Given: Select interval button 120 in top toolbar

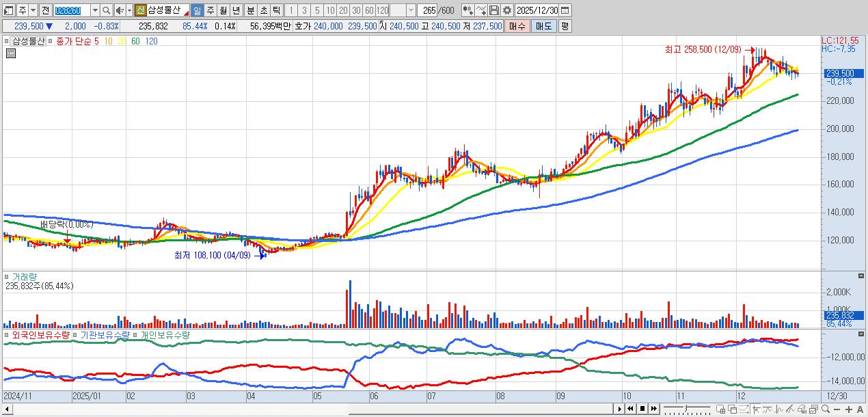Looking at the screenshot, I should coord(382,10).
